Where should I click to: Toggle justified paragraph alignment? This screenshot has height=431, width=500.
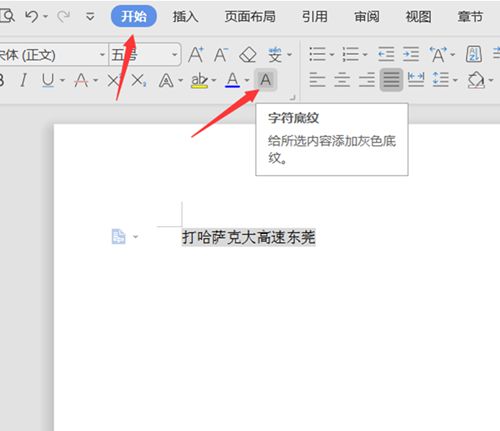pos(391,80)
